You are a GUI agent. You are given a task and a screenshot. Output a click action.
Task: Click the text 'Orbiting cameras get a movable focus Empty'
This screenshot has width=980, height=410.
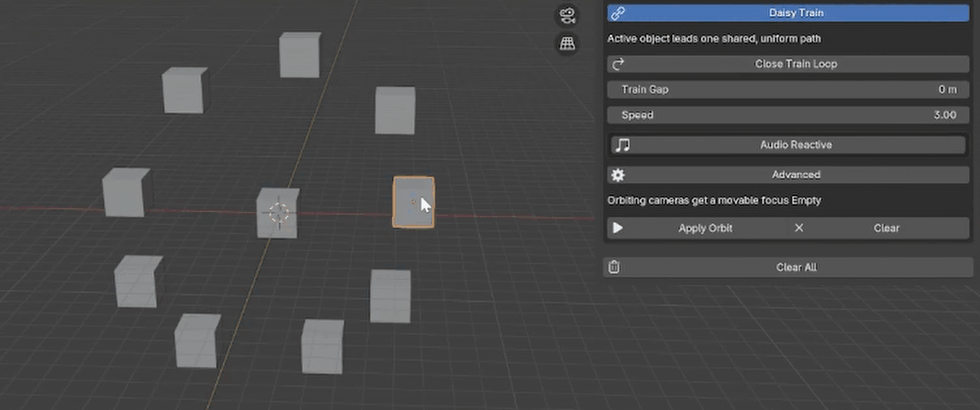714,200
